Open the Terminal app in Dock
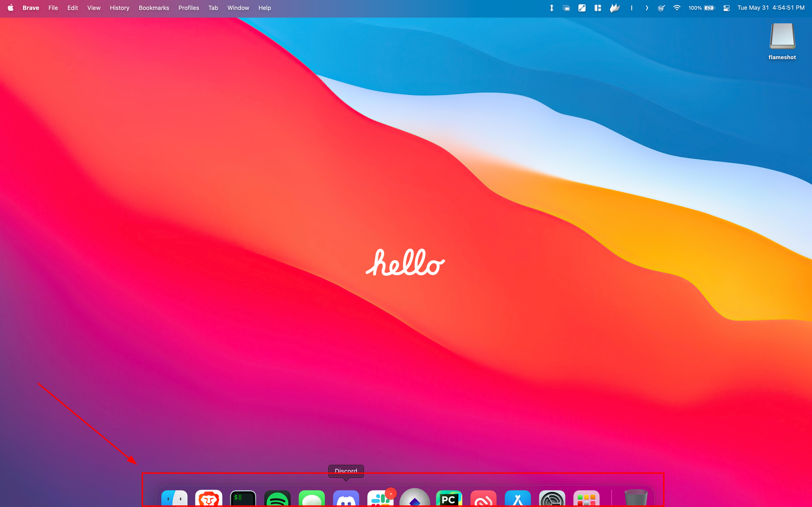Image resolution: width=812 pixels, height=507 pixels. tap(243, 499)
